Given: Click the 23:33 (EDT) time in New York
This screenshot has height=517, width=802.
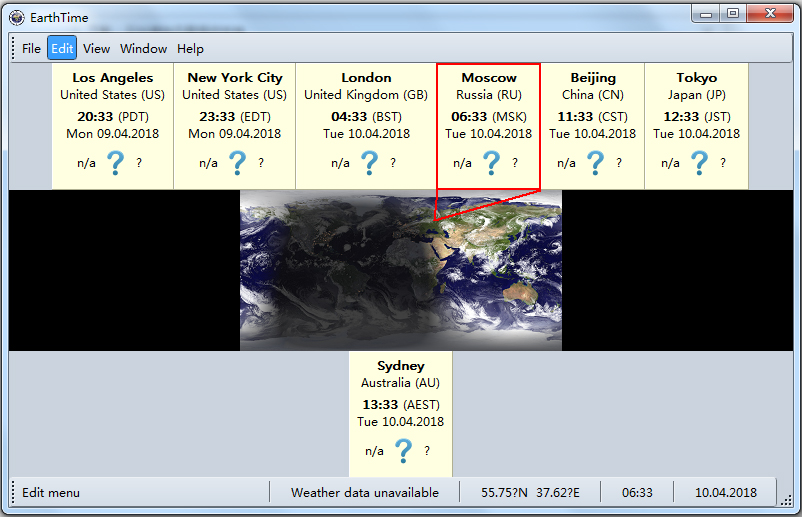Looking at the screenshot, I should [235, 117].
